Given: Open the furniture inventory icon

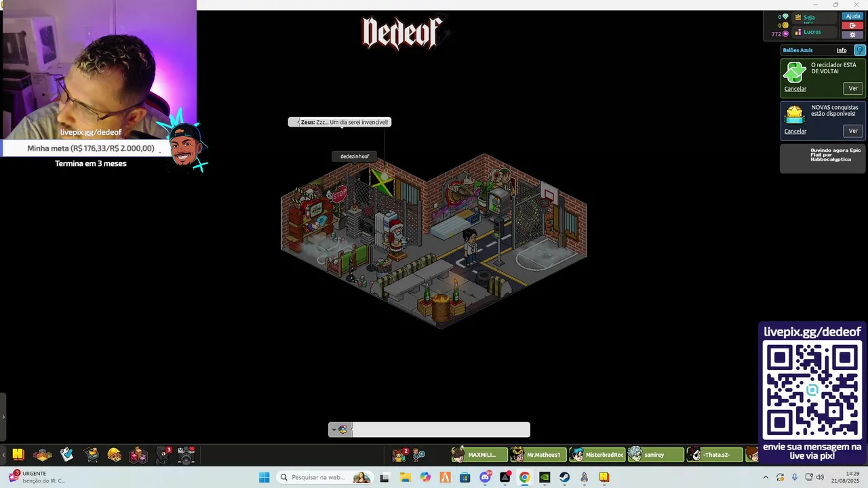Looking at the screenshot, I should (x=138, y=455).
